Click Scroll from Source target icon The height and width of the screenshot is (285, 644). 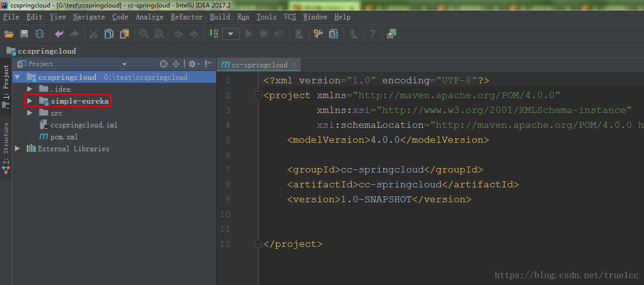point(164,64)
